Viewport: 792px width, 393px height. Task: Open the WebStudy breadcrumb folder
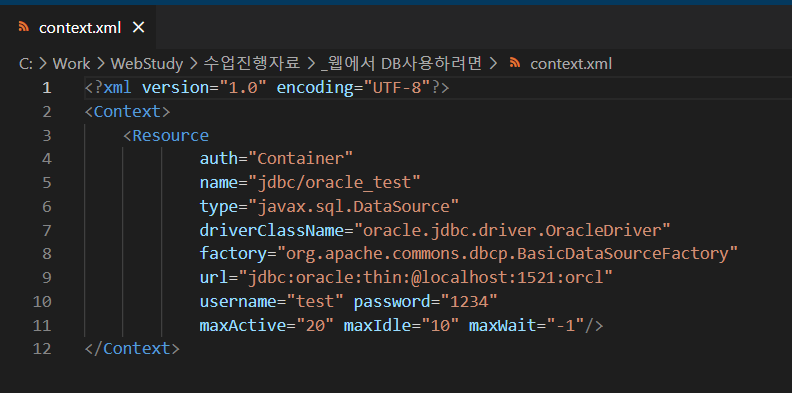click(x=146, y=64)
